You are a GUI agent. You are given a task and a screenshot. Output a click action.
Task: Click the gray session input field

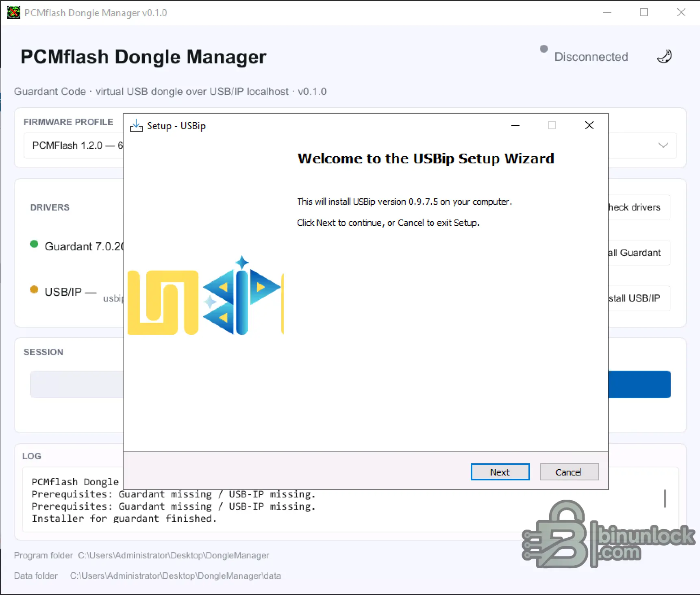77,384
